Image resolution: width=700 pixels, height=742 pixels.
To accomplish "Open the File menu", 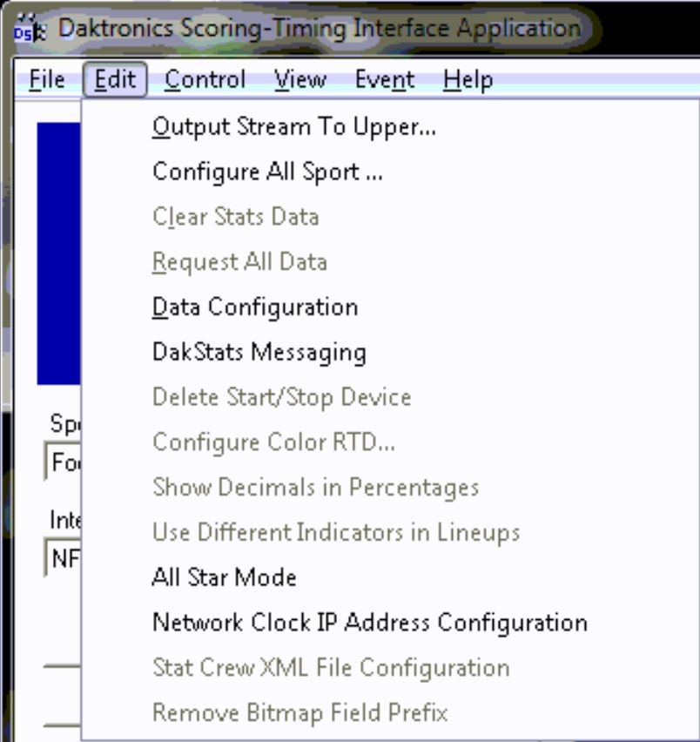I will pos(47,80).
